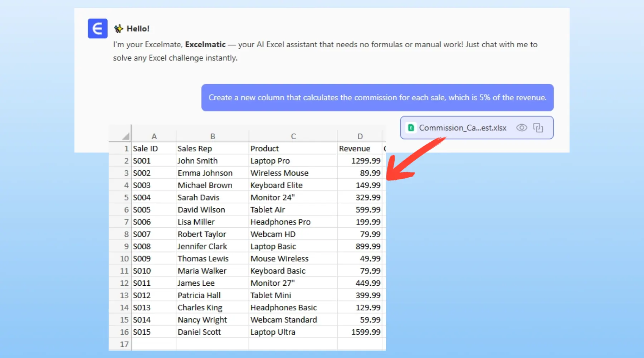This screenshot has width=644, height=358.
Task: Click the Excelmatic blue logo avatar
Action: coord(97,29)
